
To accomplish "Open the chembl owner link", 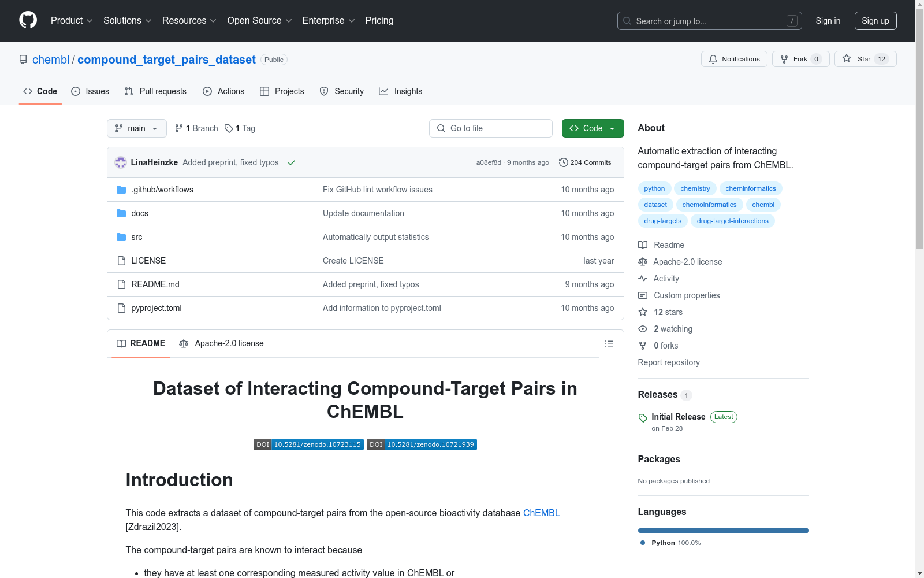I will [x=51, y=60].
